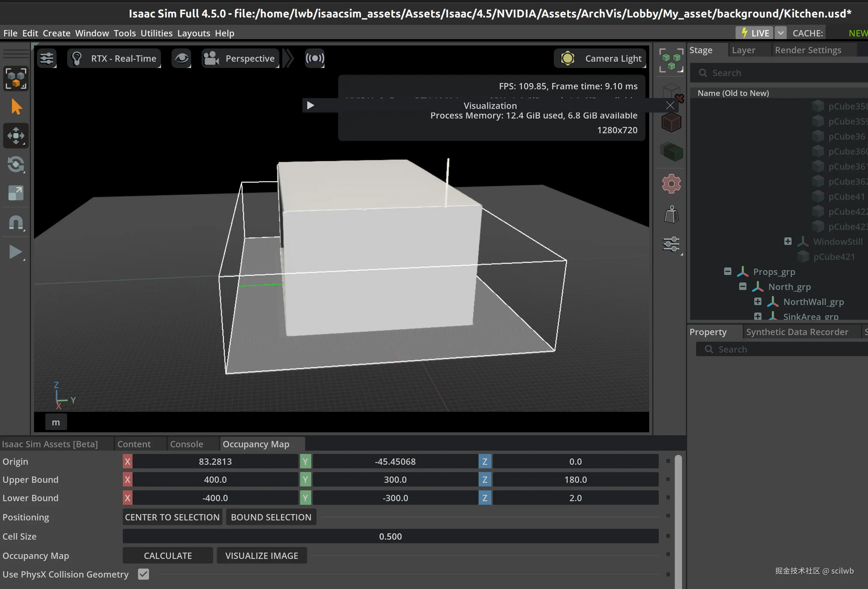Image resolution: width=868 pixels, height=589 pixels.
Task: Collapse the Props_grp tree node
Action: pyautogui.click(x=727, y=271)
